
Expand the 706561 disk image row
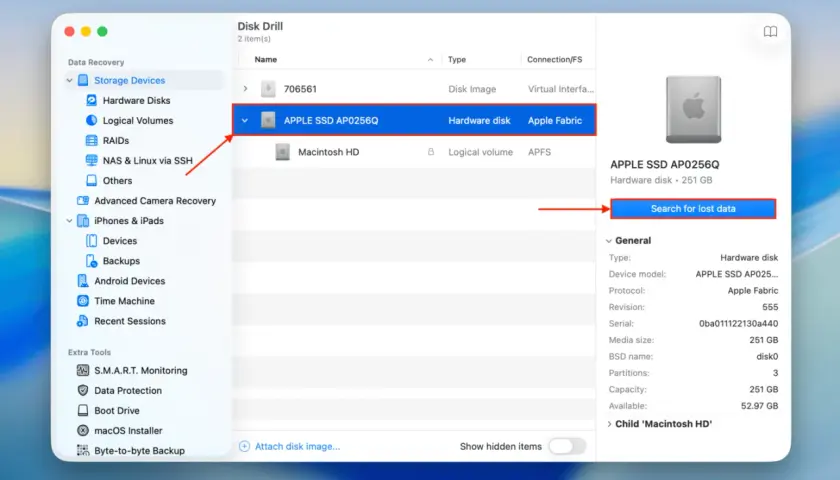pyautogui.click(x=245, y=88)
